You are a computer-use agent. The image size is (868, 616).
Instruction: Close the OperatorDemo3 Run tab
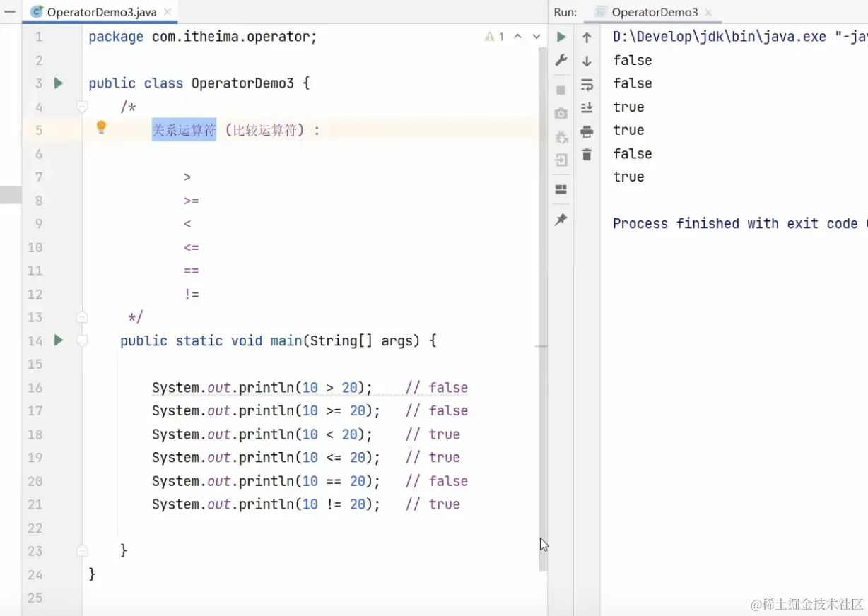coord(708,12)
